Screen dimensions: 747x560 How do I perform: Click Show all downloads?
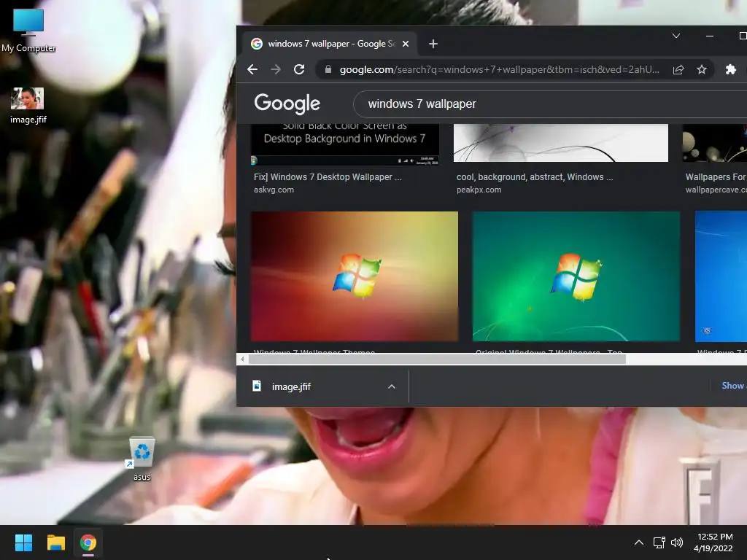point(734,386)
